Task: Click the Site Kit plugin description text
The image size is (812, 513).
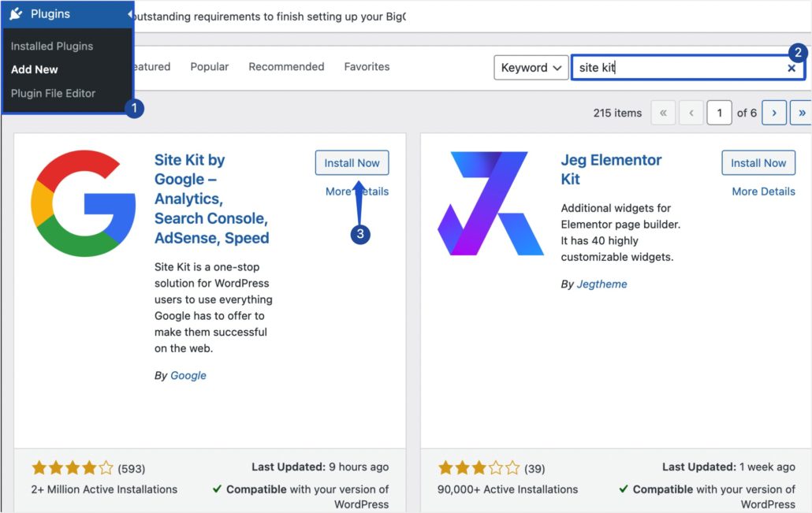Action: [214, 307]
